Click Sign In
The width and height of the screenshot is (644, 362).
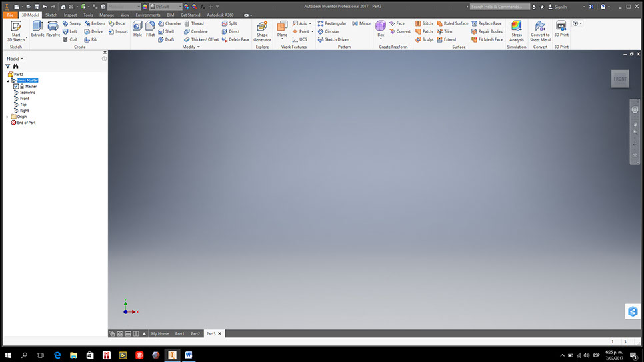coord(557,7)
